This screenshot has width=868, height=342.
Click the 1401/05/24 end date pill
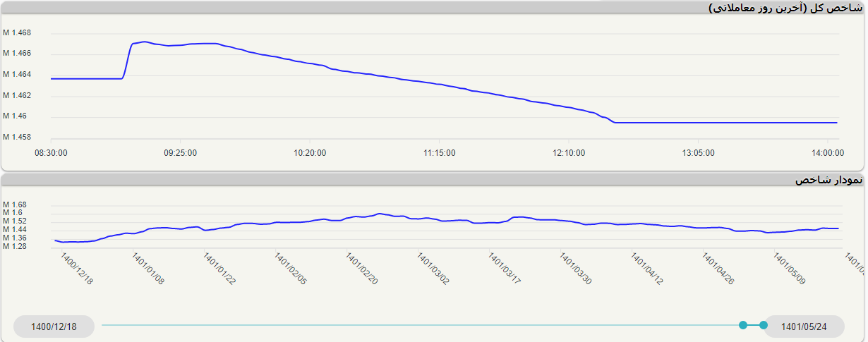tap(804, 326)
